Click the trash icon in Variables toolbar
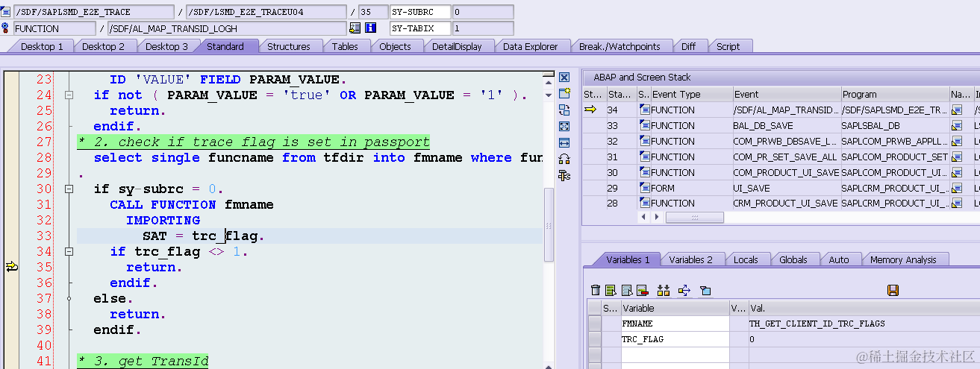The width and height of the screenshot is (980, 369). 595,290
